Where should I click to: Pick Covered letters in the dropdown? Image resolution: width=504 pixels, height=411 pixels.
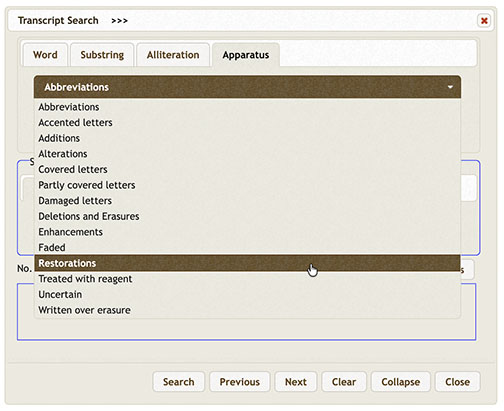coord(247,170)
